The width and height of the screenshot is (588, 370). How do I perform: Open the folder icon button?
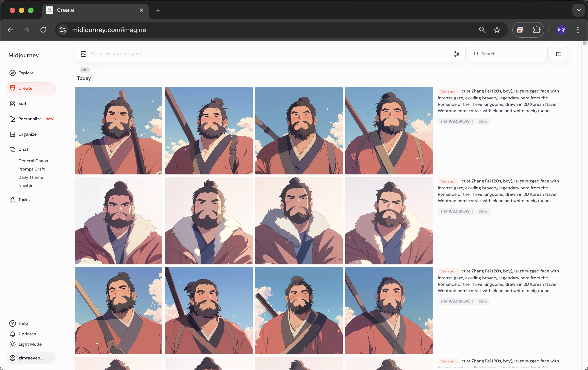tap(558, 54)
